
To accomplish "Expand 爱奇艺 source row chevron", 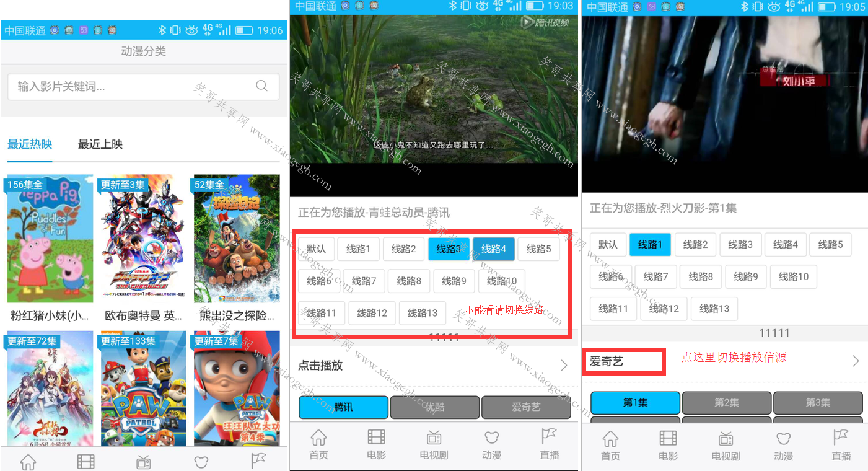I will pyautogui.click(x=856, y=361).
